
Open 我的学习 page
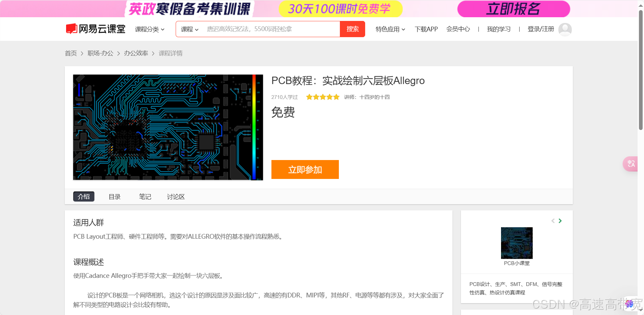tap(499, 29)
